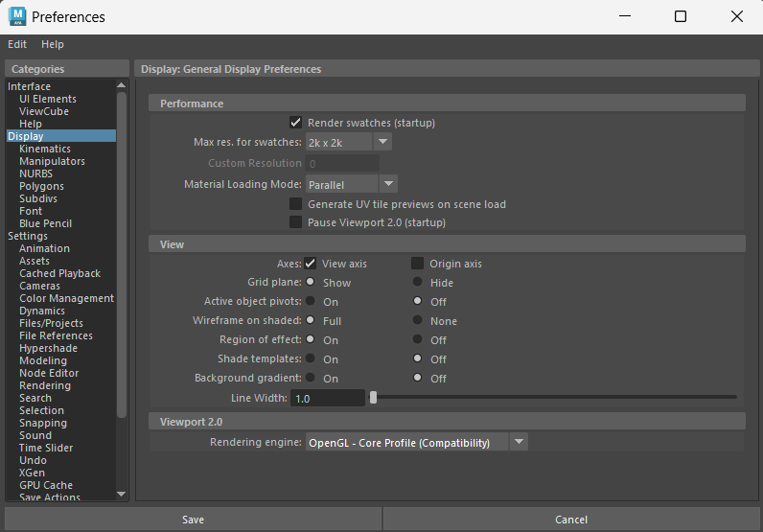Select the Manipulators category

point(52,161)
